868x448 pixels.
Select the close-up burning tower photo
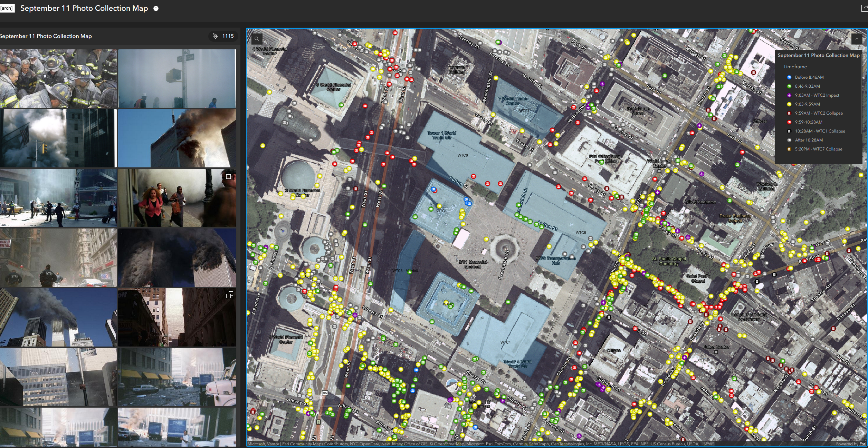coord(177,138)
